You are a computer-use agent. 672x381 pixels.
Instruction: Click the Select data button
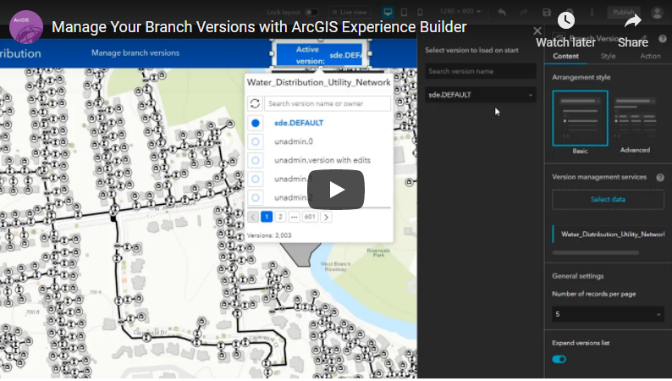[608, 199]
